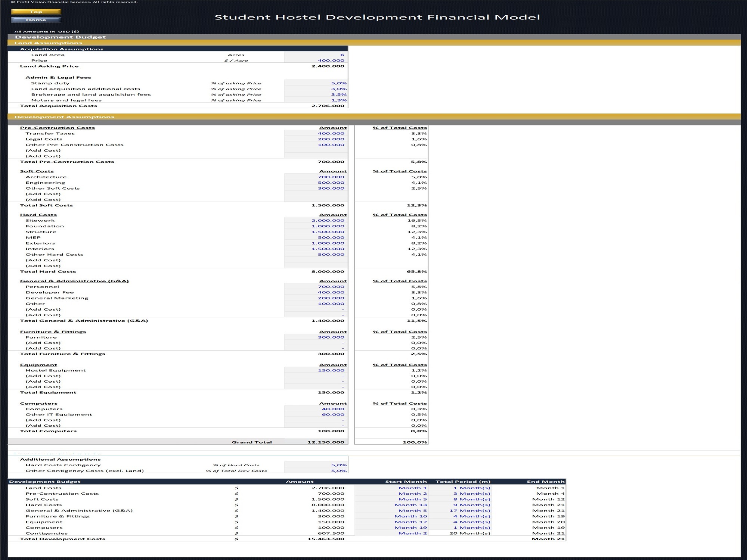747x560 pixels.
Task: Click Pre-Contruction Costs start Month 2
Action: (x=391, y=494)
